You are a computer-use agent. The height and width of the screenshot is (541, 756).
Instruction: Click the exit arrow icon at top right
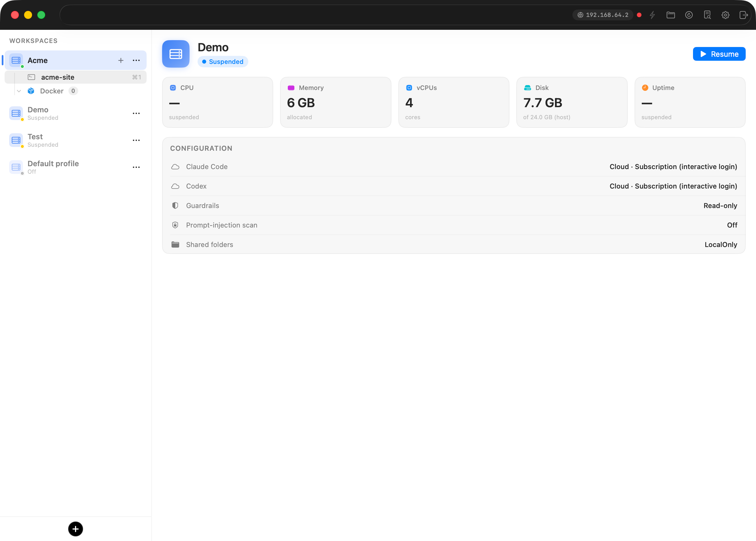tap(744, 15)
